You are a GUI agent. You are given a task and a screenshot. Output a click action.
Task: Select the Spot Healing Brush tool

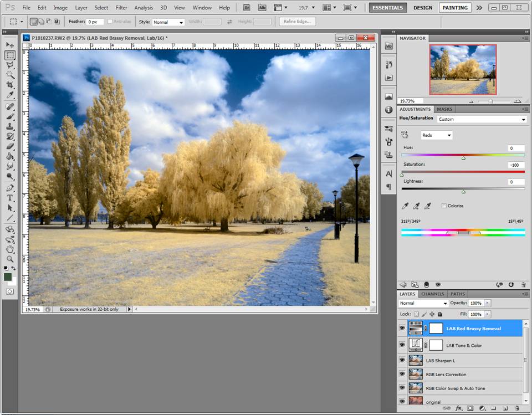10,106
